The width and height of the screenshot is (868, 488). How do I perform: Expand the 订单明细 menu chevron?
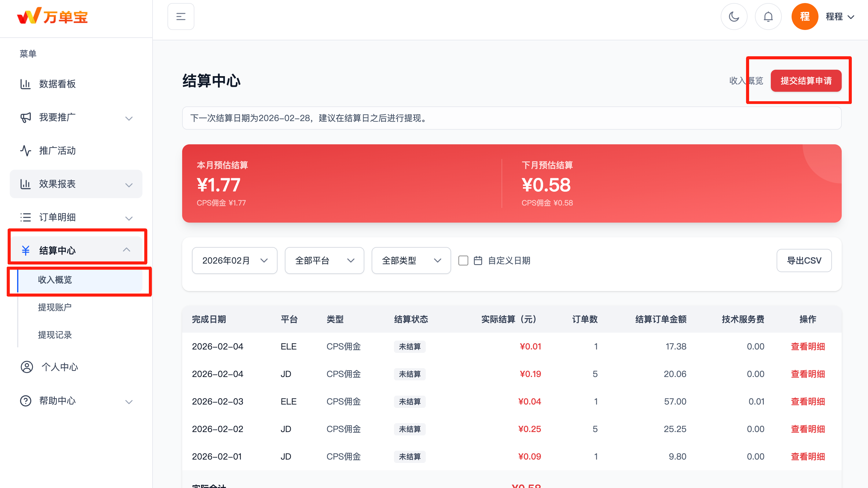pos(129,218)
